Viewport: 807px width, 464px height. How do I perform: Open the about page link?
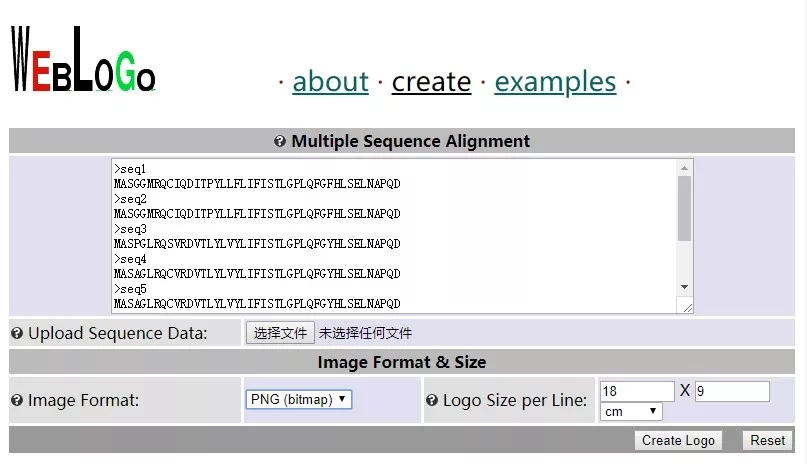pyautogui.click(x=330, y=82)
